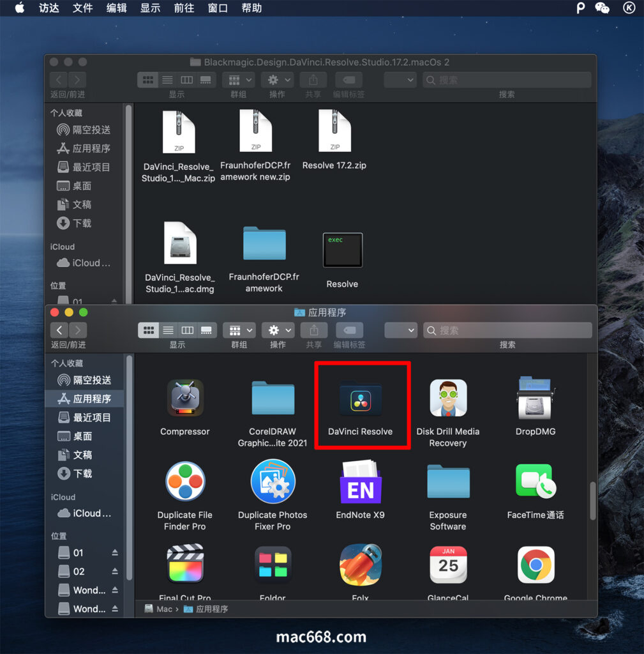Image resolution: width=644 pixels, height=654 pixels.
Task: Select the DaVinci_Resolve_Studio dmg file in back window
Action: (x=180, y=243)
